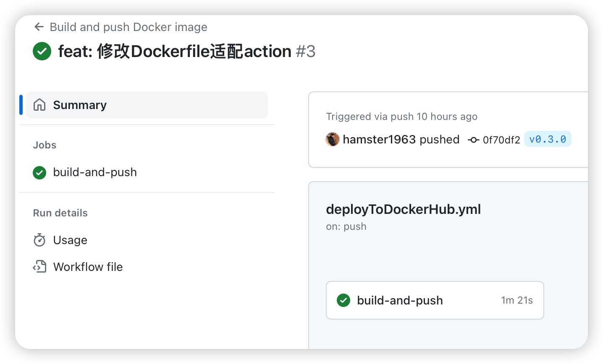
Task: Click the hamster1963 avatar image
Action: coord(333,139)
